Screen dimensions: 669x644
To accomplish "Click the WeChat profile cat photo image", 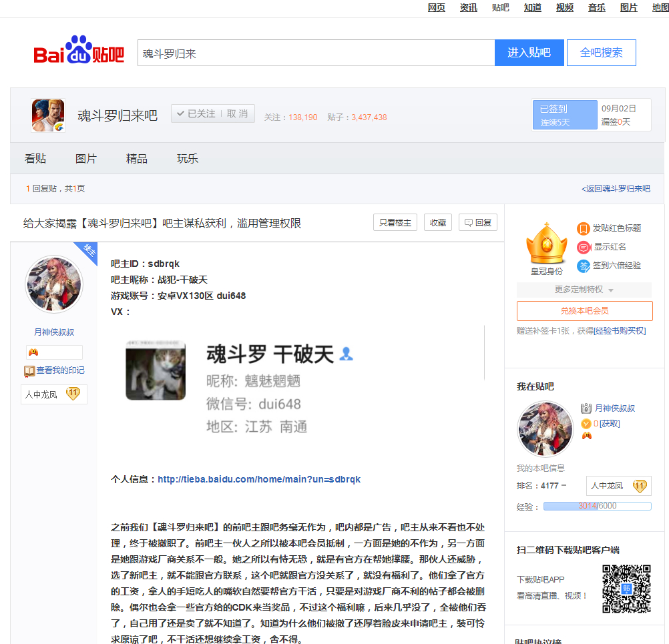I will click(156, 370).
